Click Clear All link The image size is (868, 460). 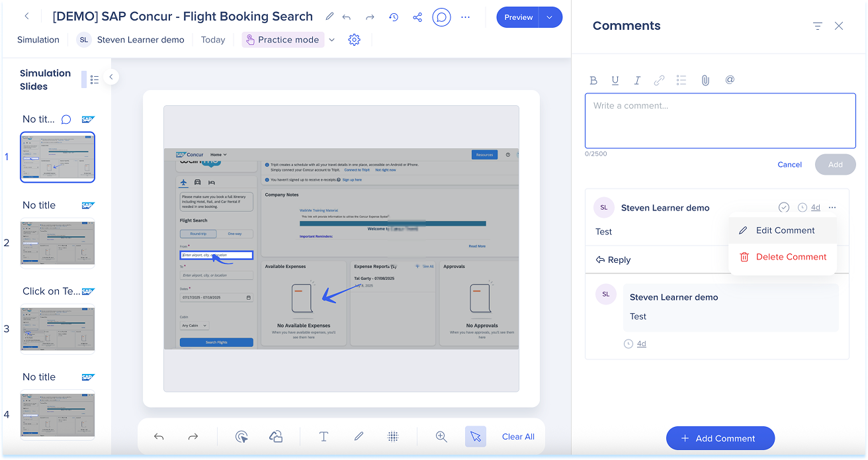(x=518, y=436)
